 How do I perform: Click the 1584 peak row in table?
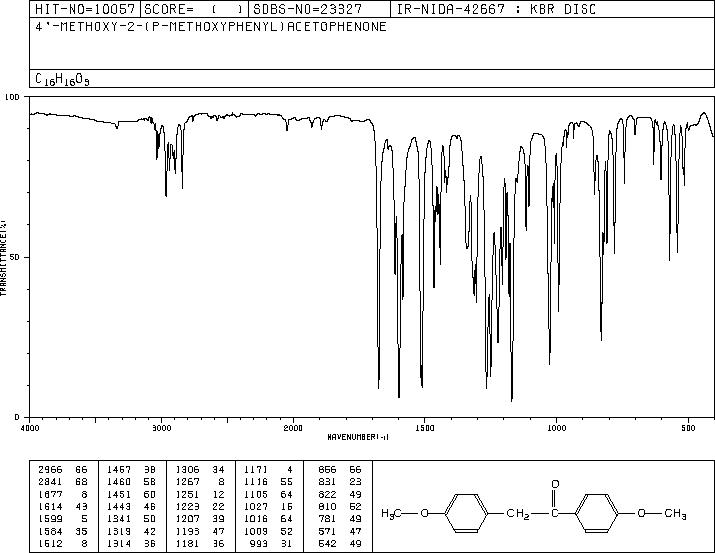click(63, 532)
